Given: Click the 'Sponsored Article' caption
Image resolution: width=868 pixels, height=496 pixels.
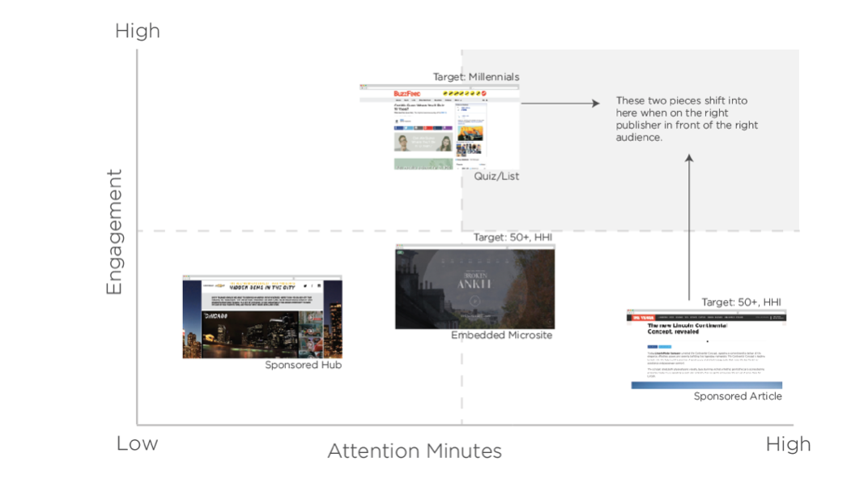Looking at the screenshot, I should click(737, 396).
